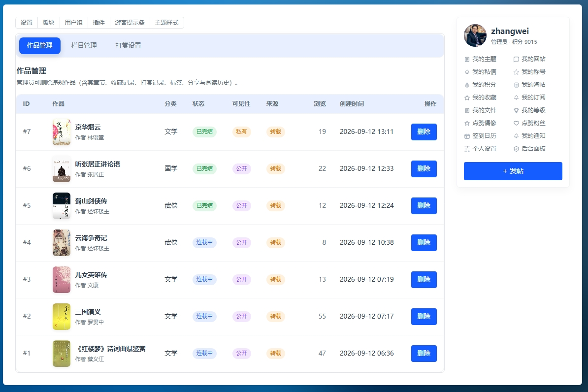588x392 pixels.
Task: Click the 私有 badge for 京华烟云
Action: 241,131
